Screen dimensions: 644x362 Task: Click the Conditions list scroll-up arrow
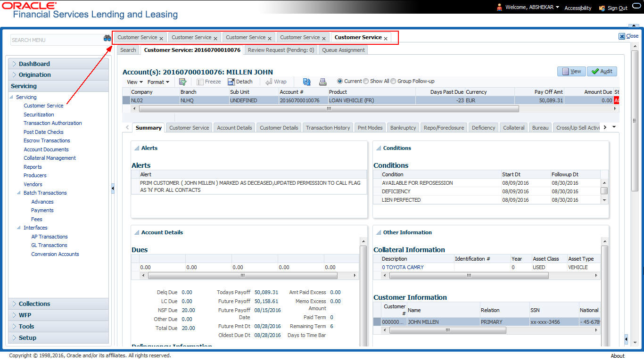point(604,182)
